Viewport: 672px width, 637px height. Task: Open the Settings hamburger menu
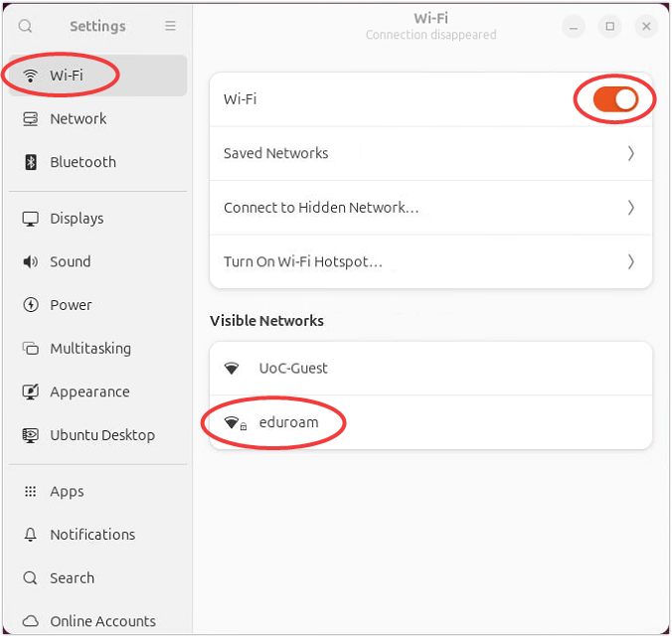(171, 26)
